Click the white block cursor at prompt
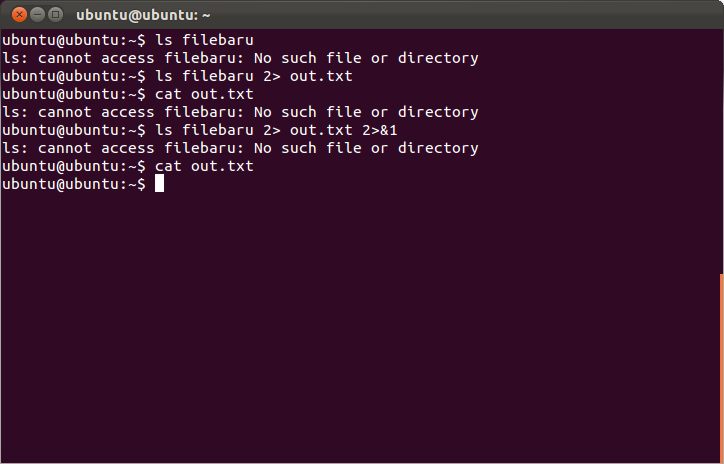This screenshot has width=724, height=464. click(x=159, y=183)
